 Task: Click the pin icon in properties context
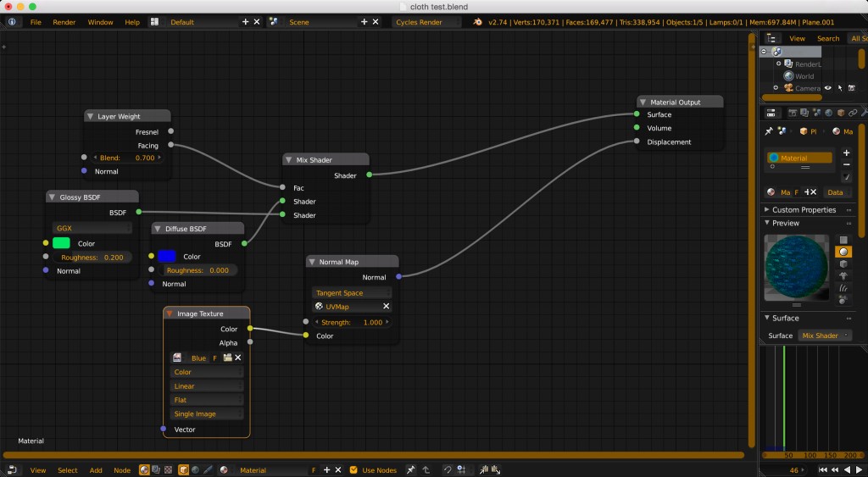(x=769, y=131)
